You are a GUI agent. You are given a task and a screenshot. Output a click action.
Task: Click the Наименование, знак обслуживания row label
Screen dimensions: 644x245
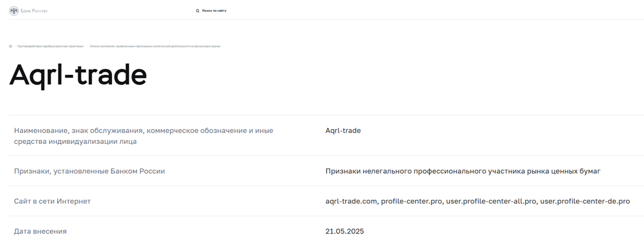pos(144,136)
